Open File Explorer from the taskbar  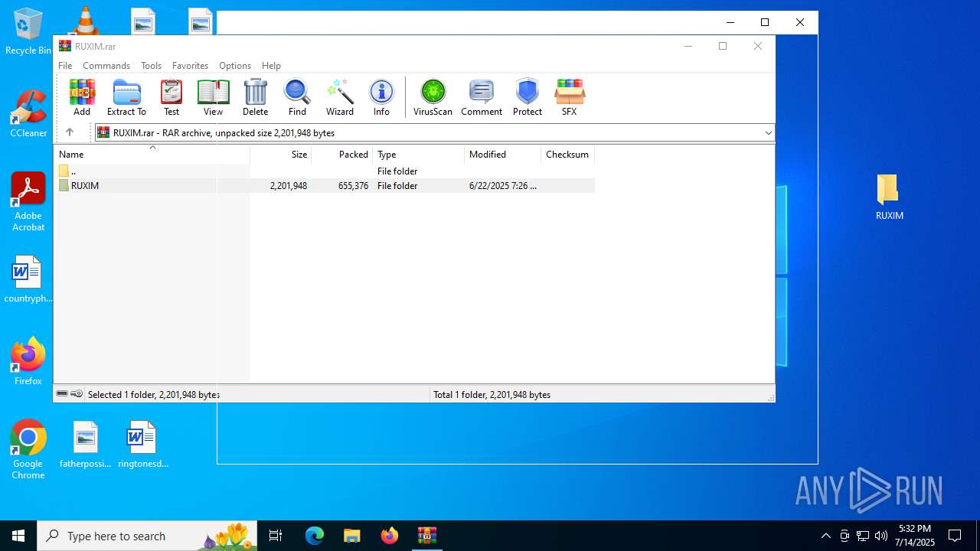(352, 536)
